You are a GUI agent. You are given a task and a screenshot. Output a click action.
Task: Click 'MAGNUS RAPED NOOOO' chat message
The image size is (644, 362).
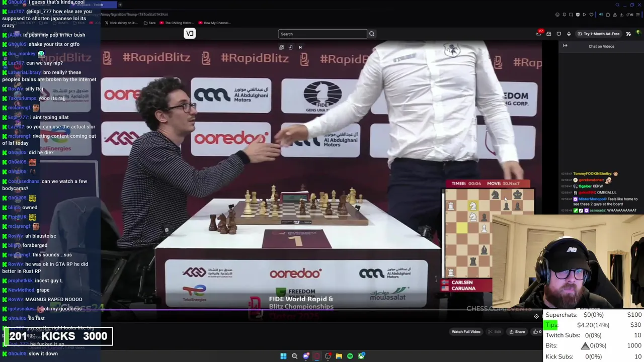[53, 299]
